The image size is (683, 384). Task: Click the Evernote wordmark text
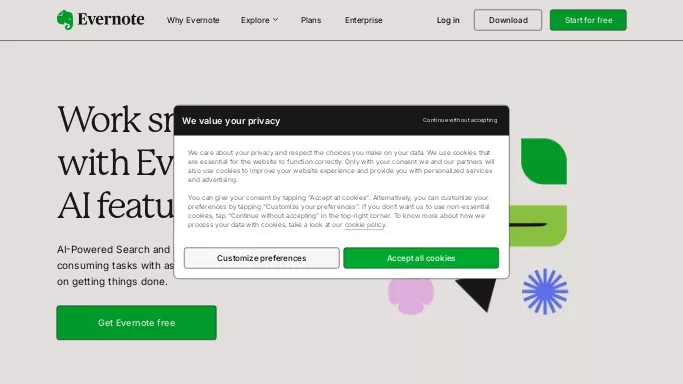111,20
